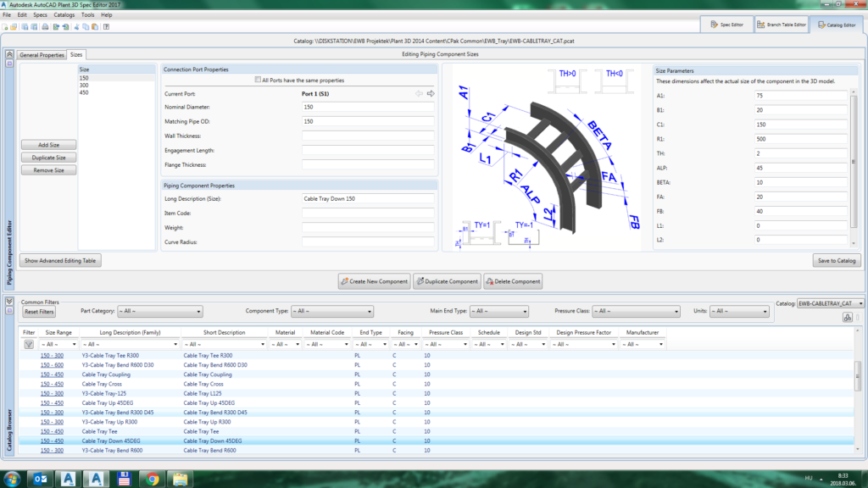Click the Reset Filters button

click(39, 312)
